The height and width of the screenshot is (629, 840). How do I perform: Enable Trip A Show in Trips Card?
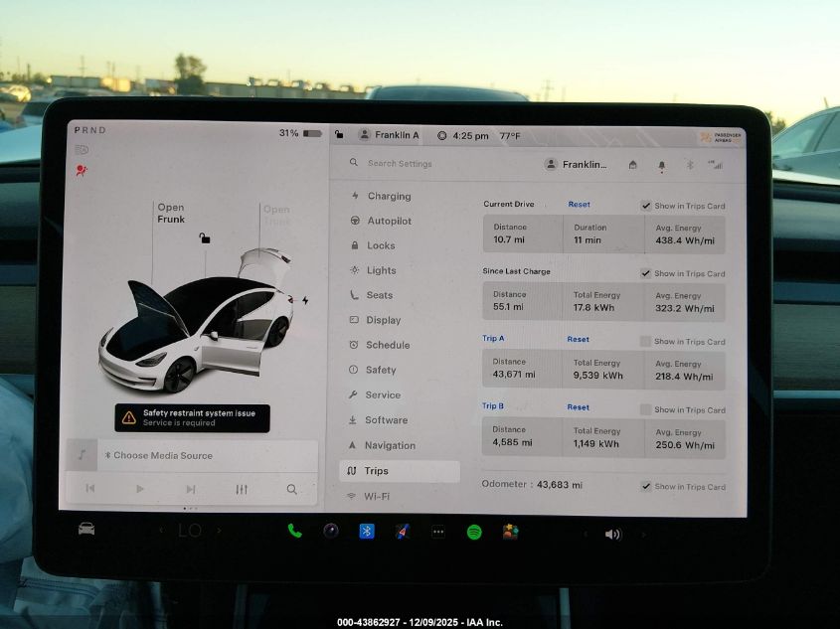click(646, 341)
